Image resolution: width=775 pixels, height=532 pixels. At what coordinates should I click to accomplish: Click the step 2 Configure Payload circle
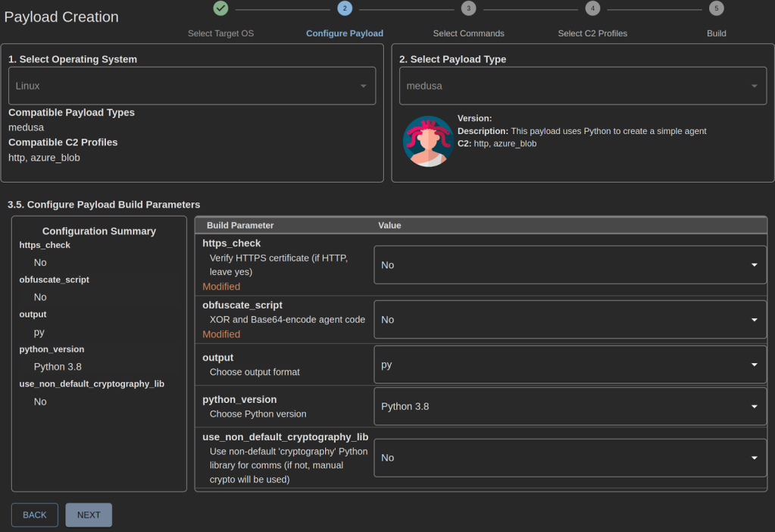[x=345, y=8]
